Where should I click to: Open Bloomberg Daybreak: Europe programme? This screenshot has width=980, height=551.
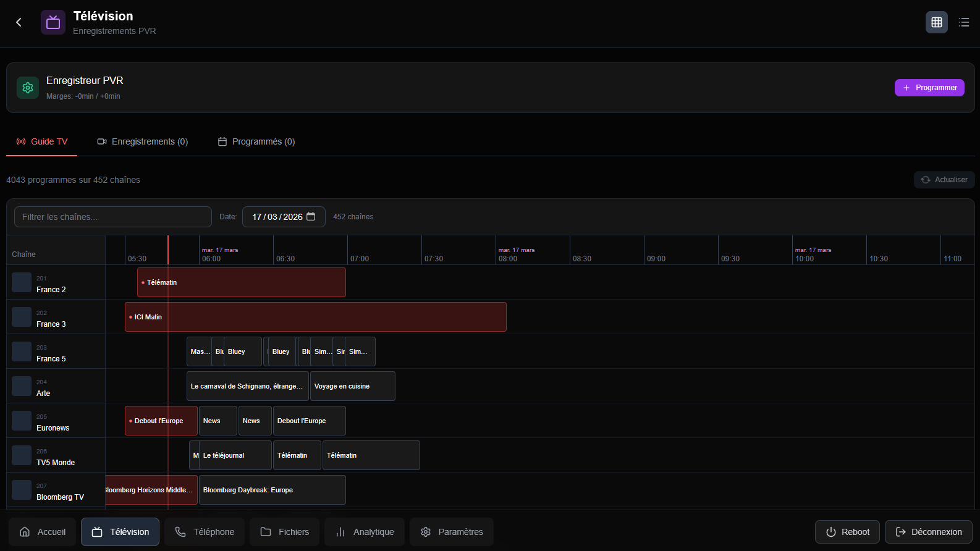click(x=272, y=490)
